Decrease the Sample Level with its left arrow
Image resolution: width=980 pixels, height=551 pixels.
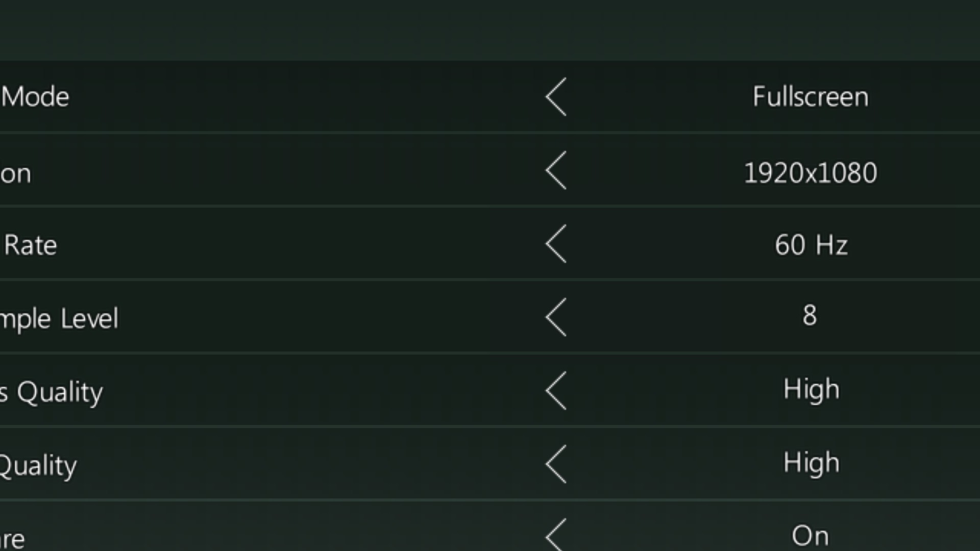coord(556,317)
